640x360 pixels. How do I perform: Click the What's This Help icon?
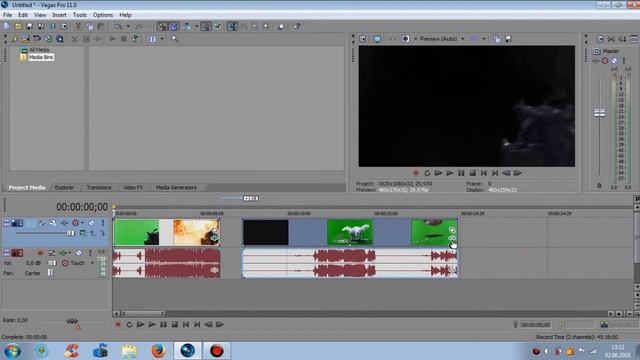(297, 27)
